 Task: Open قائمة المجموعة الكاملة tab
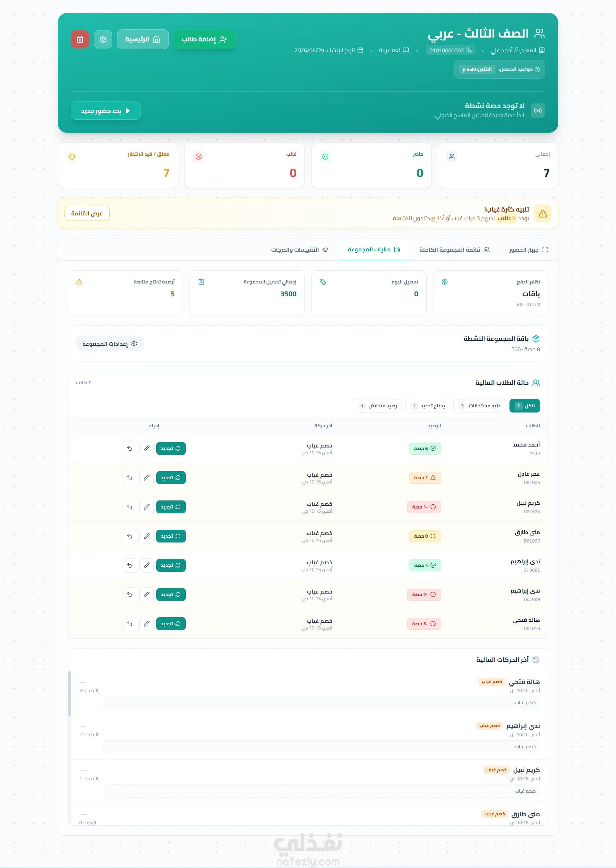point(454,250)
